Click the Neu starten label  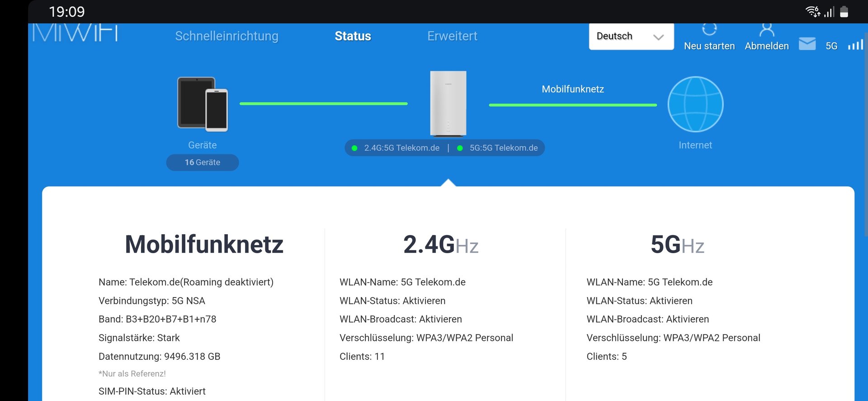pos(709,46)
